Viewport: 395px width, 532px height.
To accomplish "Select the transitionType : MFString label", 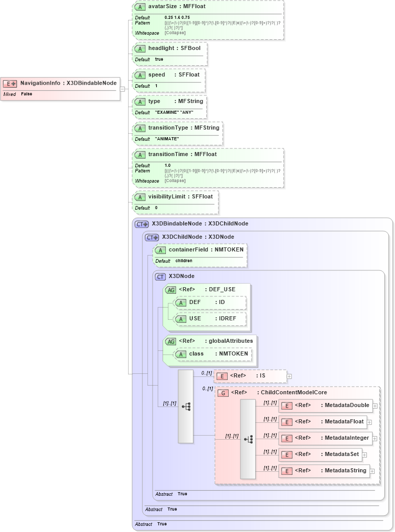I will [184, 128].
